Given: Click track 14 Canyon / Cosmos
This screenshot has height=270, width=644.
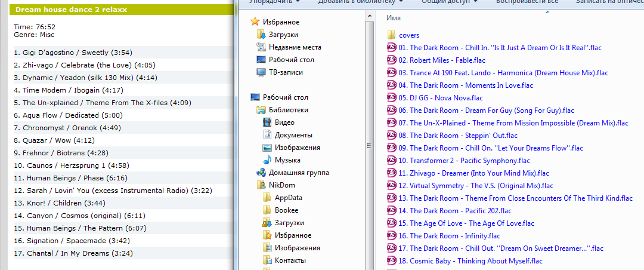Looking at the screenshot, I should pyautogui.click(x=79, y=216).
